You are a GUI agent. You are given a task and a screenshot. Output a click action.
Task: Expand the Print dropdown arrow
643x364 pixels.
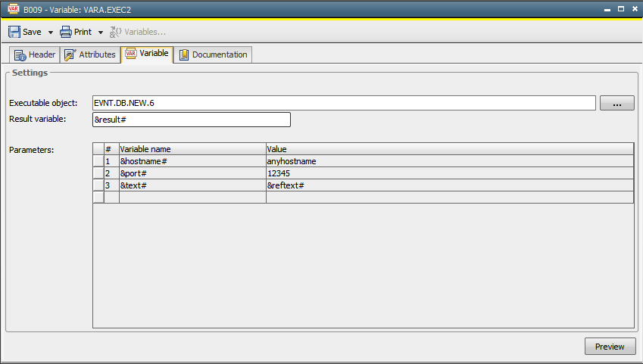(x=101, y=33)
